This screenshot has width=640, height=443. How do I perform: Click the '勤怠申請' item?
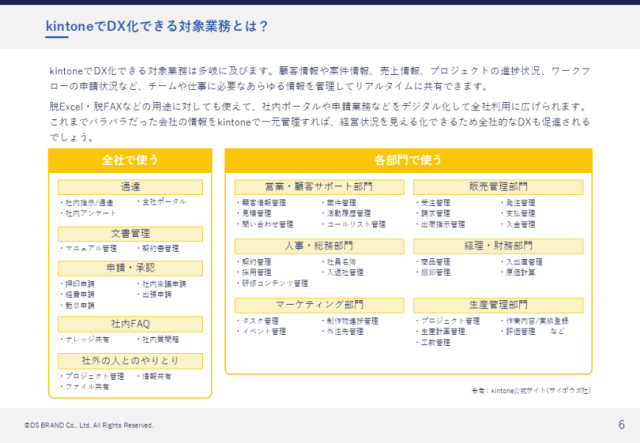pyautogui.click(x=80, y=305)
